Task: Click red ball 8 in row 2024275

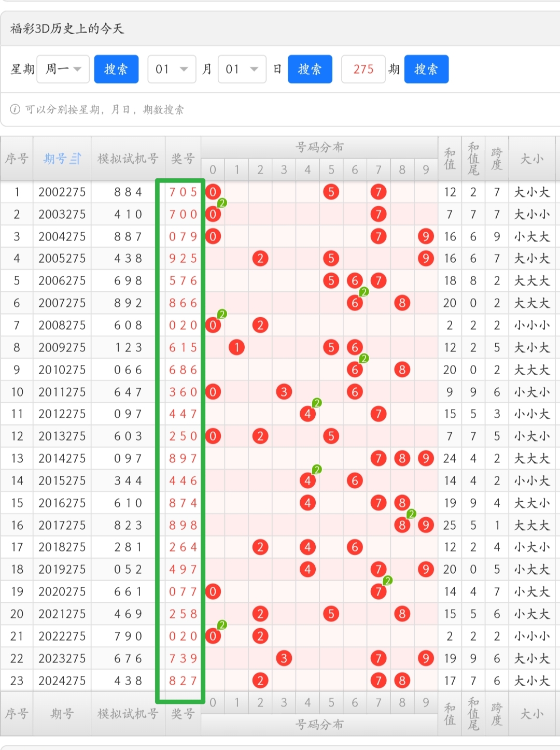Action: pos(402,681)
